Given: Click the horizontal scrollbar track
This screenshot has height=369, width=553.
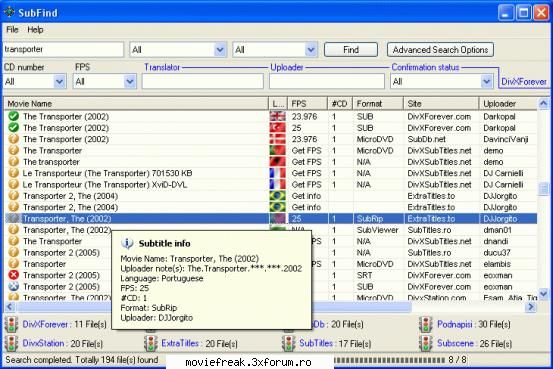Looking at the screenshot, I should 469,307.
